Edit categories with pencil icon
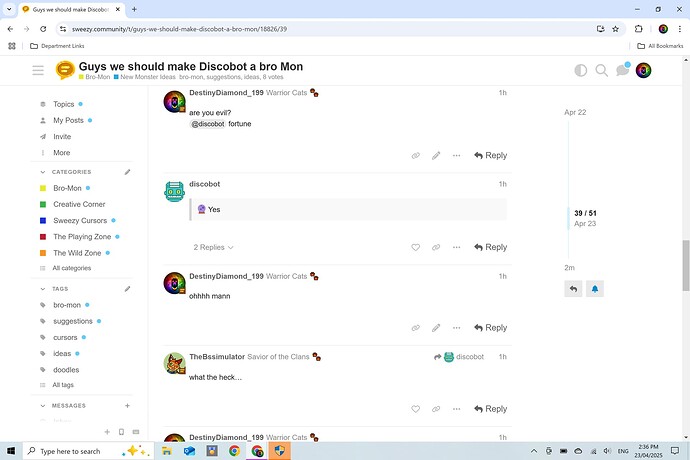The width and height of the screenshot is (690, 460). point(127,172)
